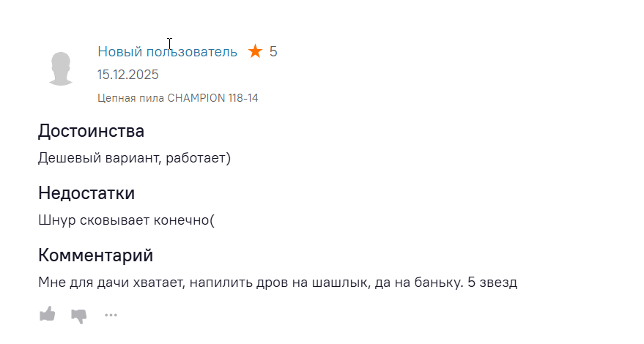Click the word баньку in the comment

pos(434,282)
